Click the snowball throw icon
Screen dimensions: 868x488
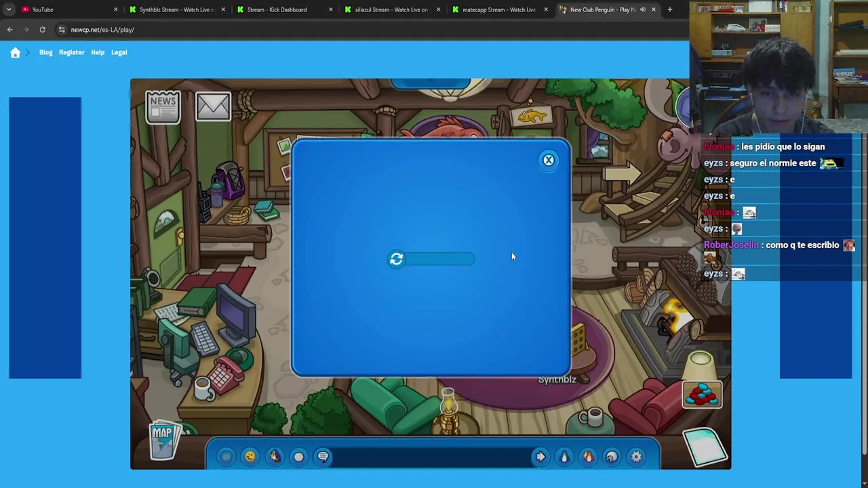[x=299, y=457]
